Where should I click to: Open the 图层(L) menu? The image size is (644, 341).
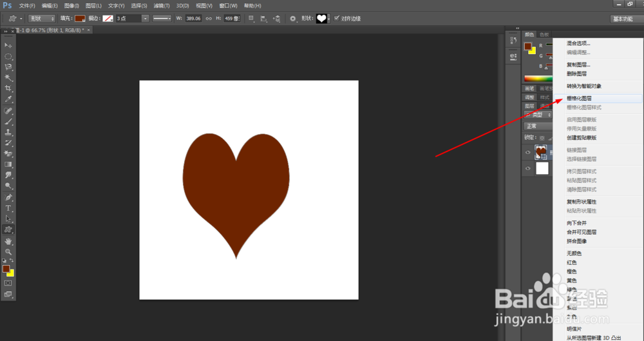[93, 6]
